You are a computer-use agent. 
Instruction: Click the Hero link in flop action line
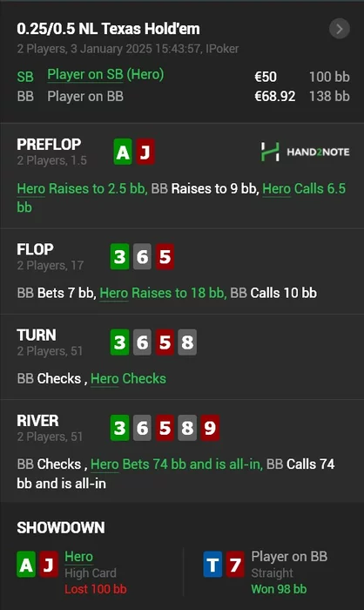[114, 293]
